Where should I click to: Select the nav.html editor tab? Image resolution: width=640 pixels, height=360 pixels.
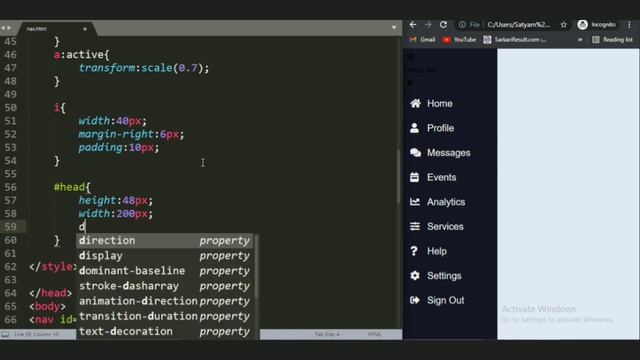pos(56,29)
